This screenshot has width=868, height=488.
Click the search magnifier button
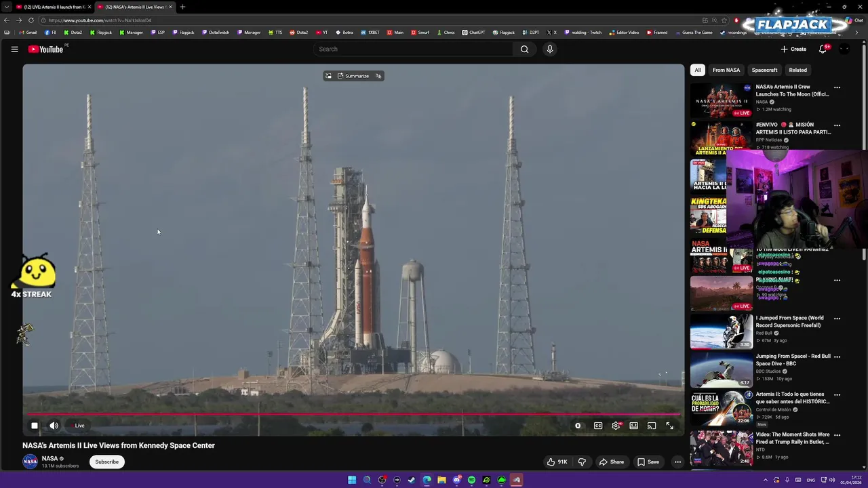click(x=524, y=49)
